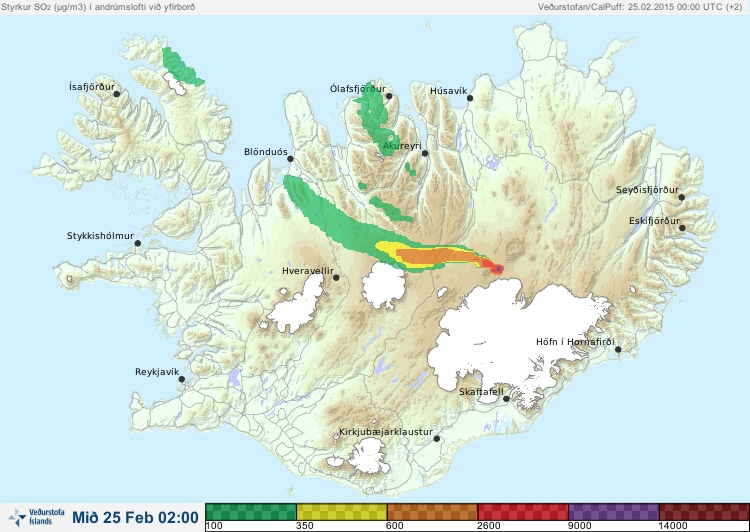Click the orange 600 legend swatch
This screenshot has width=750, height=532.
click(432, 512)
